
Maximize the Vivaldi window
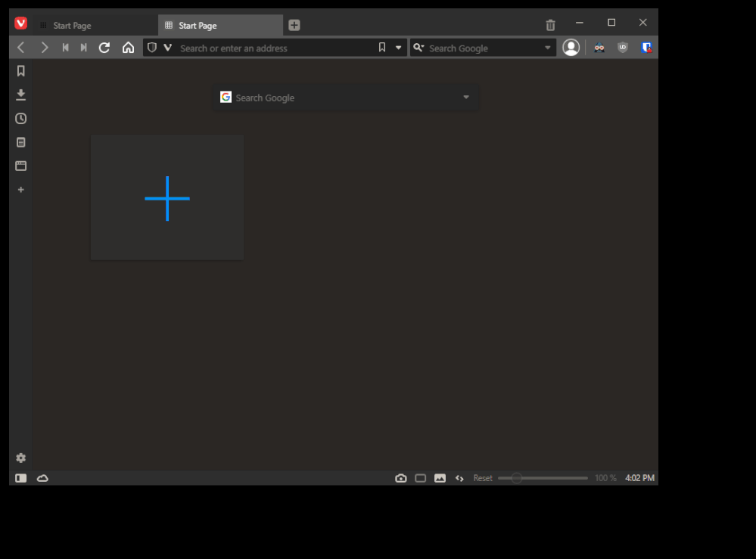click(x=611, y=23)
